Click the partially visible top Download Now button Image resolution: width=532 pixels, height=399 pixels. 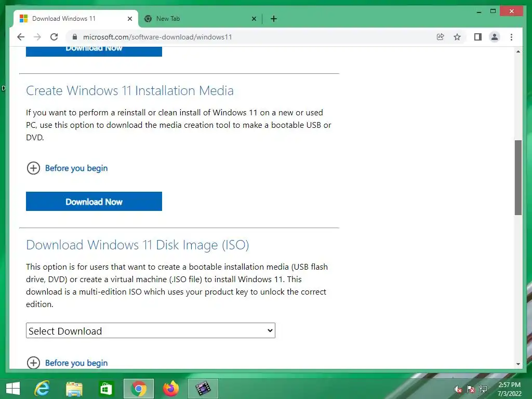tap(94, 51)
